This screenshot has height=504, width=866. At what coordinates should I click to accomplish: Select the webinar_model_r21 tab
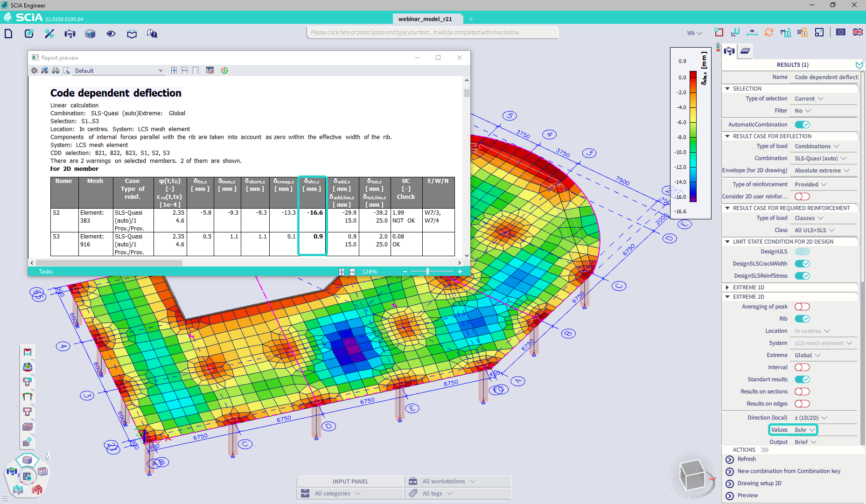(x=426, y=19)
